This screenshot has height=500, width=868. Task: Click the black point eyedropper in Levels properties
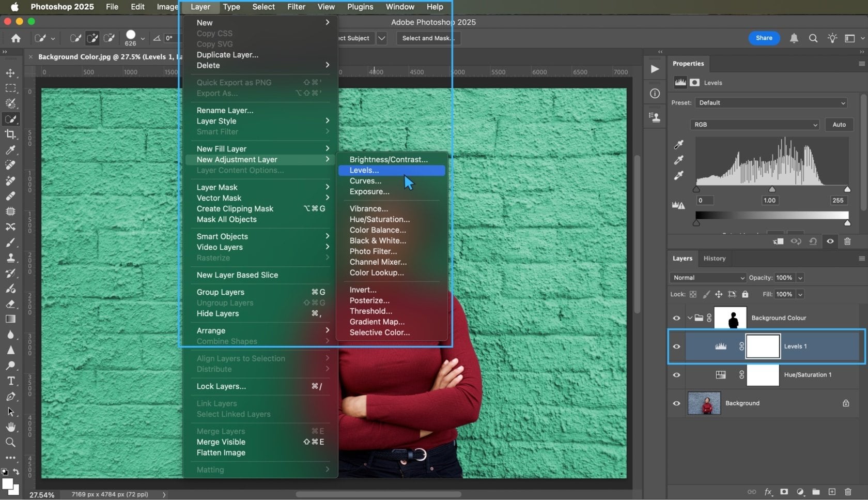click(678, 145)
